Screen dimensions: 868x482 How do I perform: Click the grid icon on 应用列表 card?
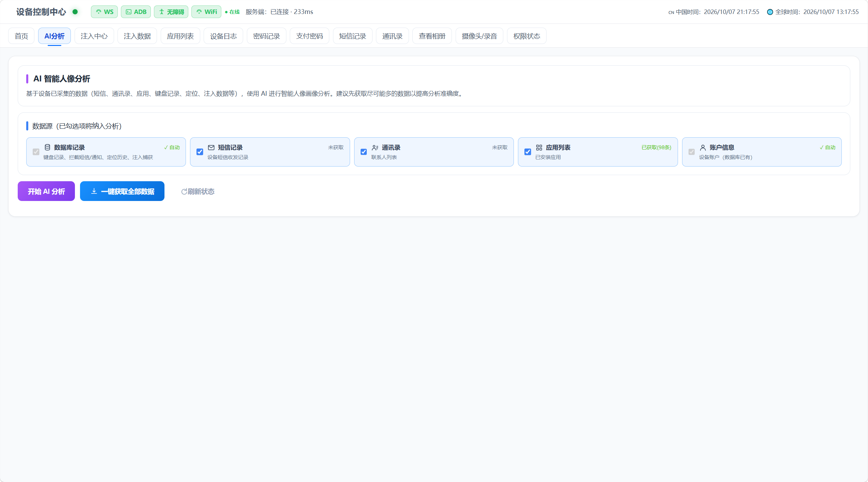pyautogui.click(x=539, y=147)
